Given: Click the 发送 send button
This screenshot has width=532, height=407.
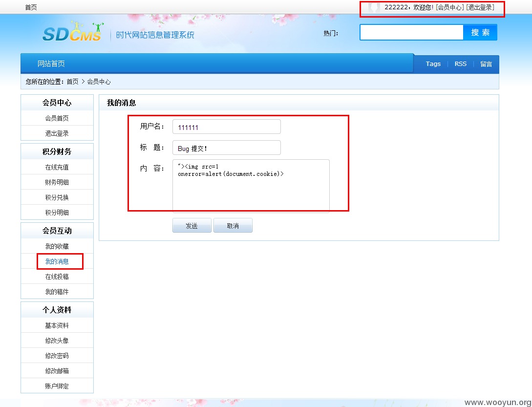Looking at the screenshot, I should (192, 225).
